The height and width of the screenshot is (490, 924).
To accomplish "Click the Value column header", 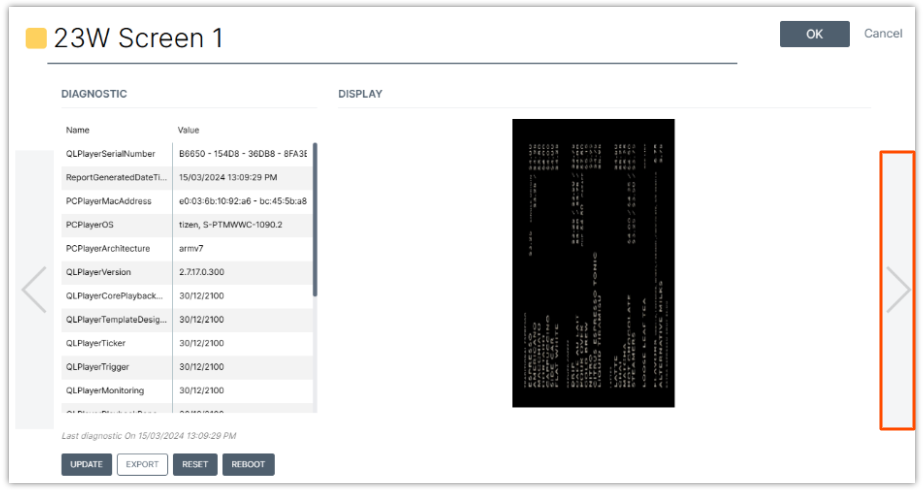I will (189, 130).
